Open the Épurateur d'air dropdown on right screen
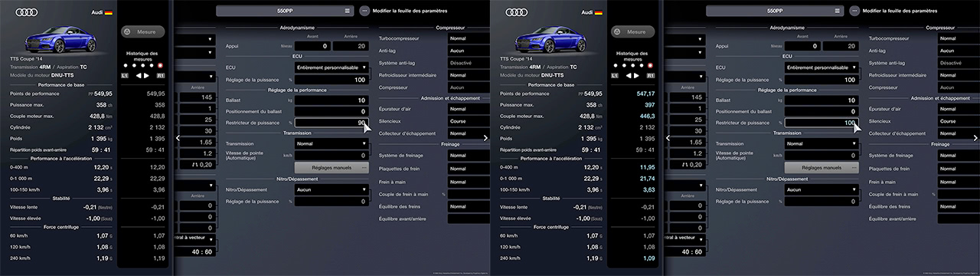 959,109
